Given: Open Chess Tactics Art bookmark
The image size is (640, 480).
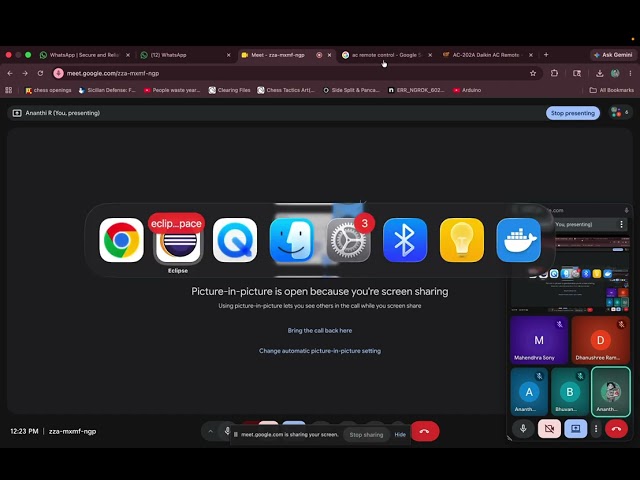Looking at the screenshot, I should (x=286, y=90).
